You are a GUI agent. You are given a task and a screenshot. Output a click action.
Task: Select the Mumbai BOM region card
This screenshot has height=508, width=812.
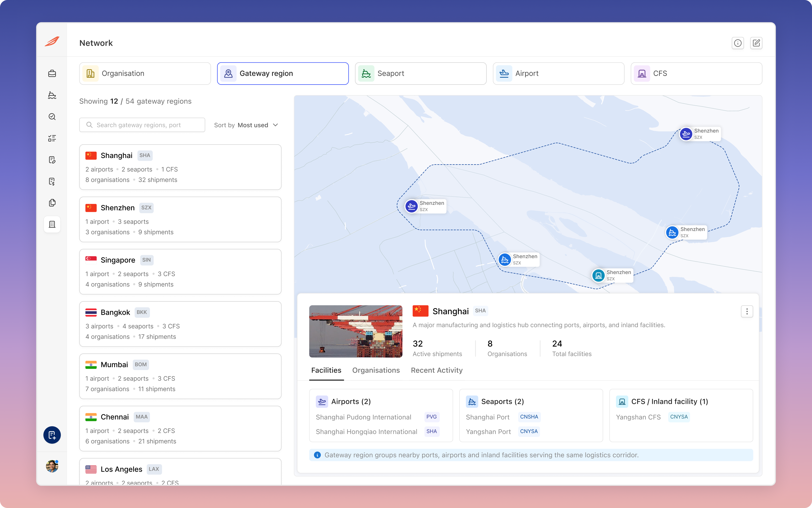click(x=180, y=376)
